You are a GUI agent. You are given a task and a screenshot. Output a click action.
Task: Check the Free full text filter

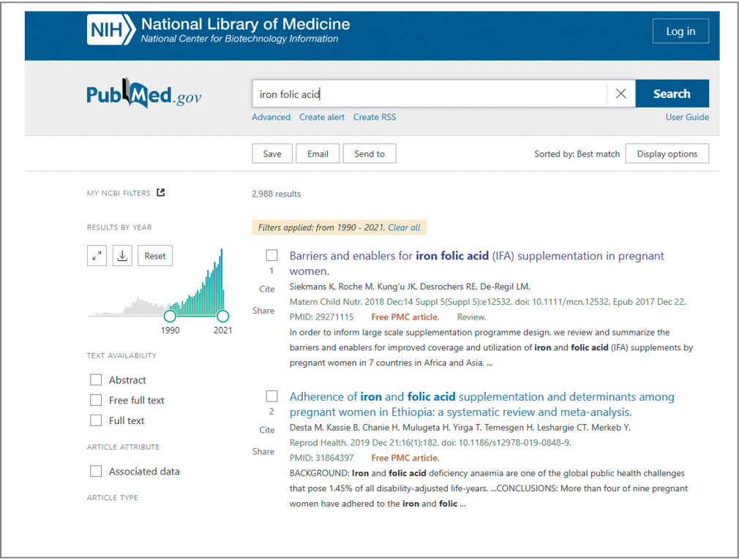96,400
